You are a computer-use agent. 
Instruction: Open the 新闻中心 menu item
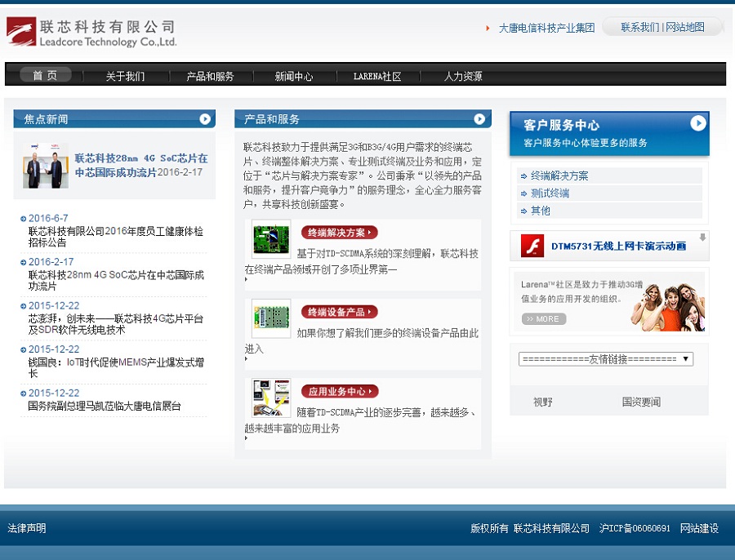pos(294,77)
